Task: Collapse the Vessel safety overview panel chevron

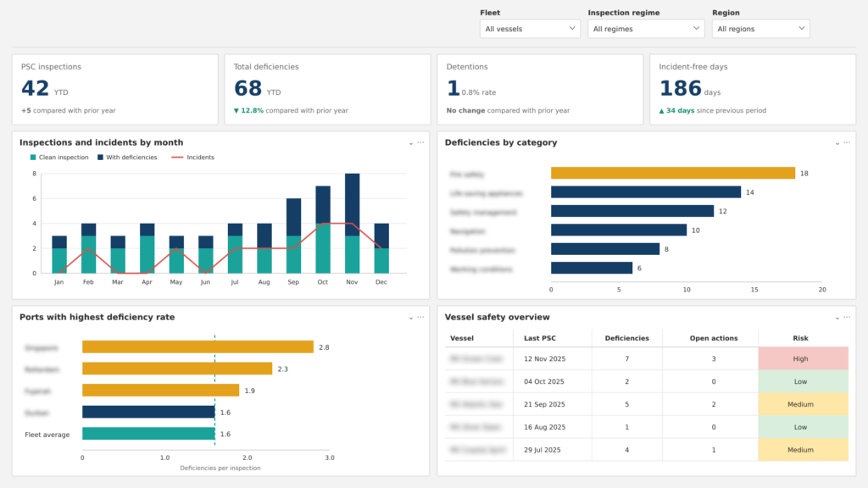Action: [837, 319]
